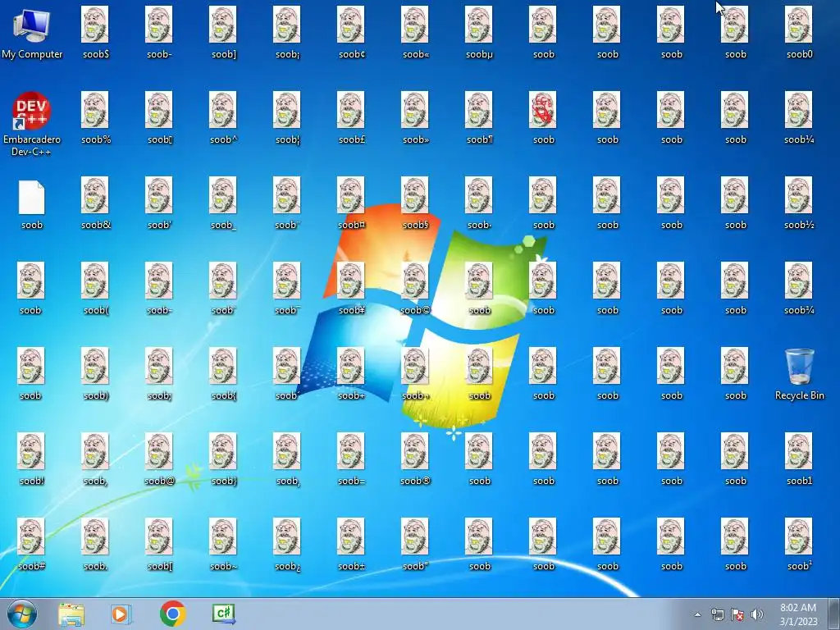Select the soob0 file icon
This screenshot has height=630, width=840.
[x=799, y=25]
